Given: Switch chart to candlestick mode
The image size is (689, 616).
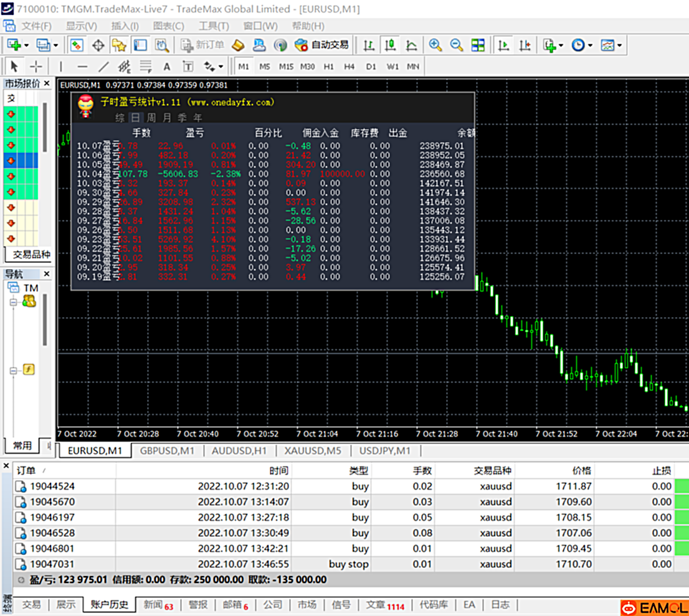Looking at the screenshot, I should pyautogui.click(x=391, y=45).
